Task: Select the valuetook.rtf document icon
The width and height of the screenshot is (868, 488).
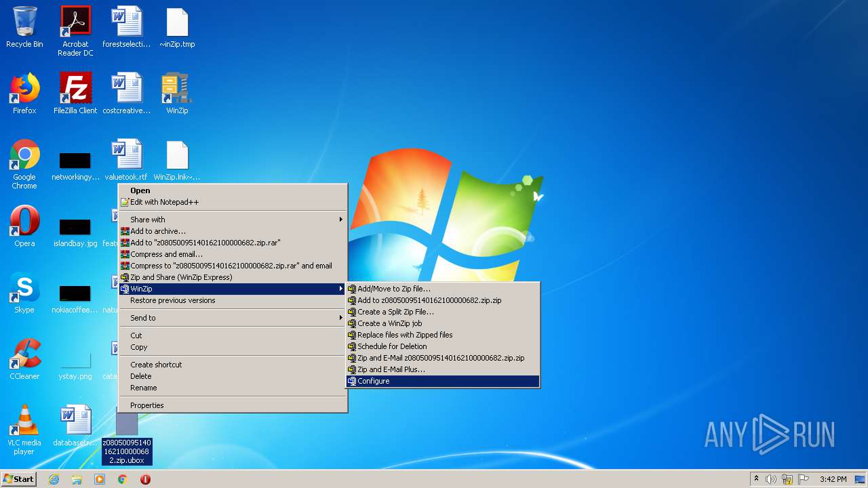Action: click(127, 160)
